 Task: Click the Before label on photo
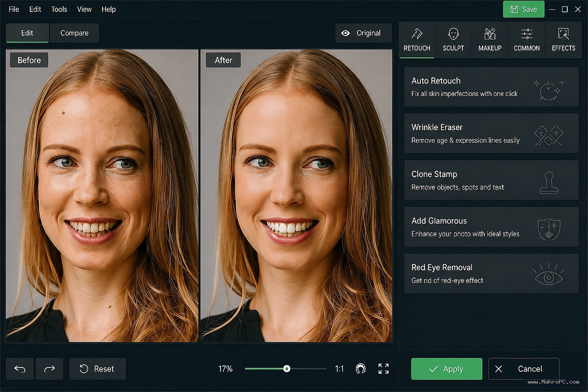click(x=29, y=60)
